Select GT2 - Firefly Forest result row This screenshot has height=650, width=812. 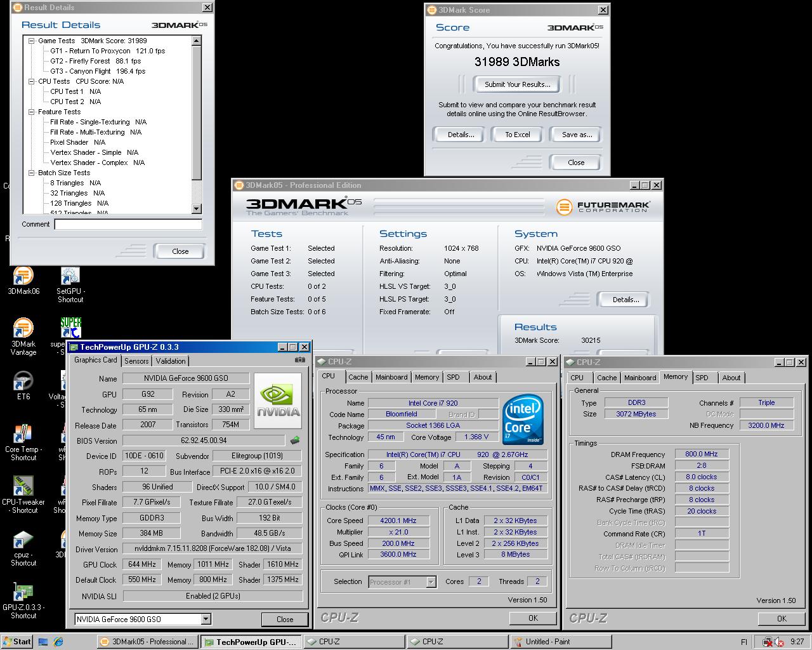pyautogui.click(x=95, y=61)
